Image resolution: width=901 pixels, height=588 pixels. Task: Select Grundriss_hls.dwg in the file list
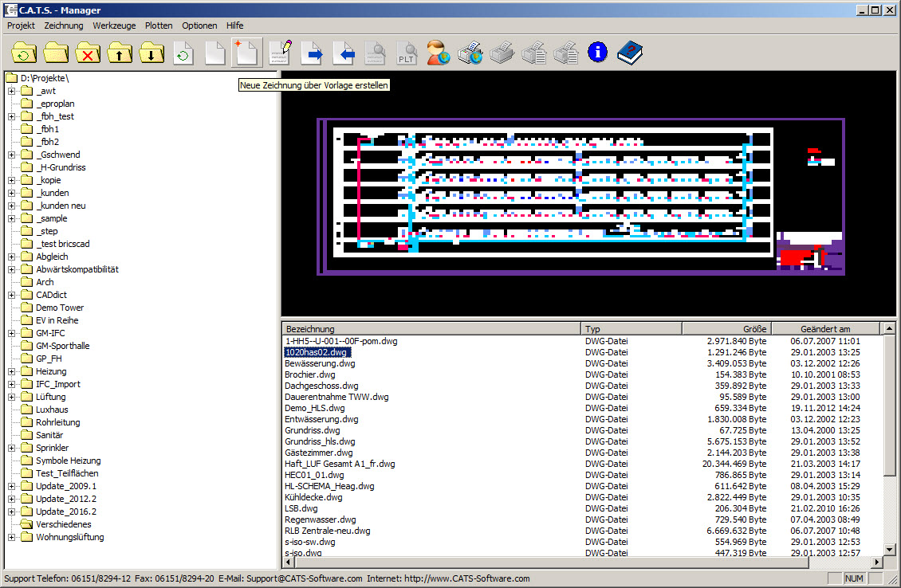(320, 441)
